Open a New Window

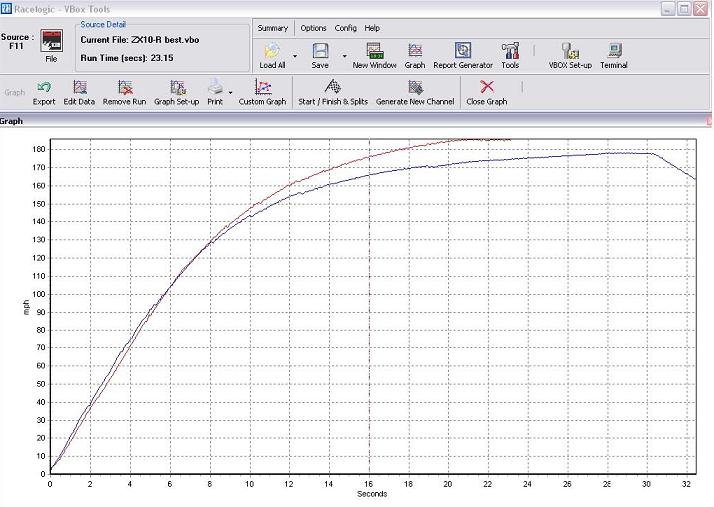[374, 51]
